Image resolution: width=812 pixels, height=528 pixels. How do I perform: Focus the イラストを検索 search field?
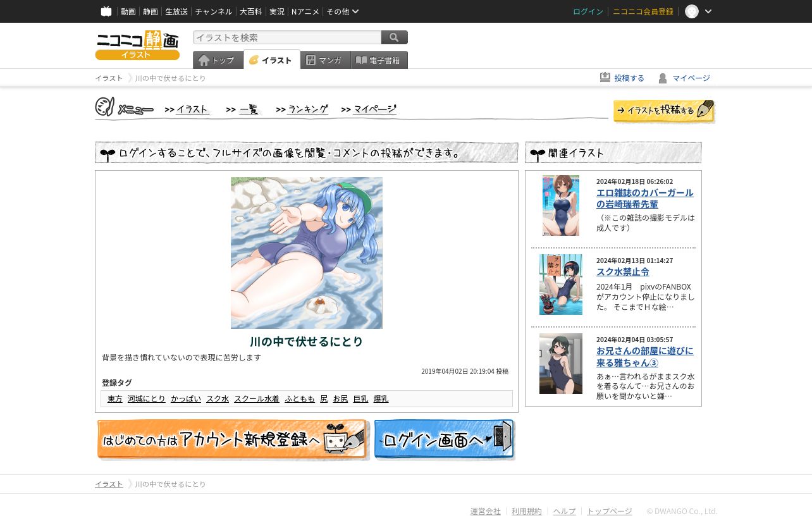pos(287,37)
